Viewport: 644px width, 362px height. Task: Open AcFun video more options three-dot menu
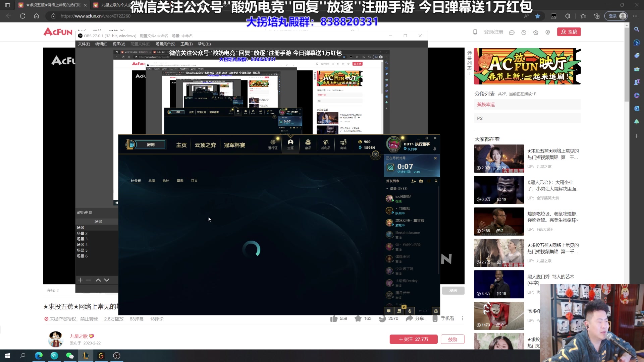pos(463,318)
